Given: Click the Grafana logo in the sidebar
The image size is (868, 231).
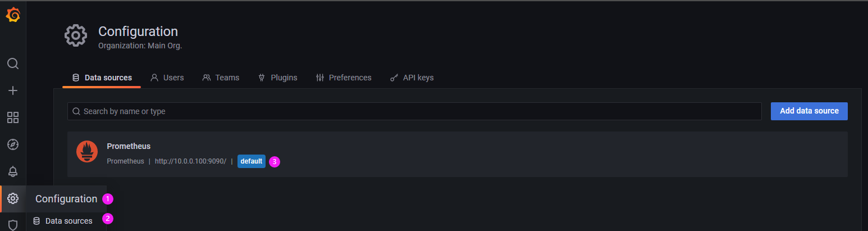Looking at the screenshot, I should 13,15.
